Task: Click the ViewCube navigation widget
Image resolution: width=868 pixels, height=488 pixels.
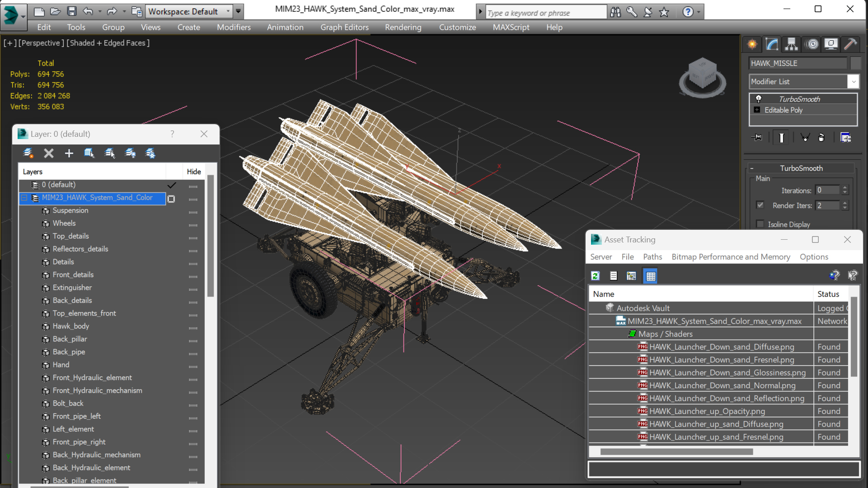Action: click(x=702, y=77)
